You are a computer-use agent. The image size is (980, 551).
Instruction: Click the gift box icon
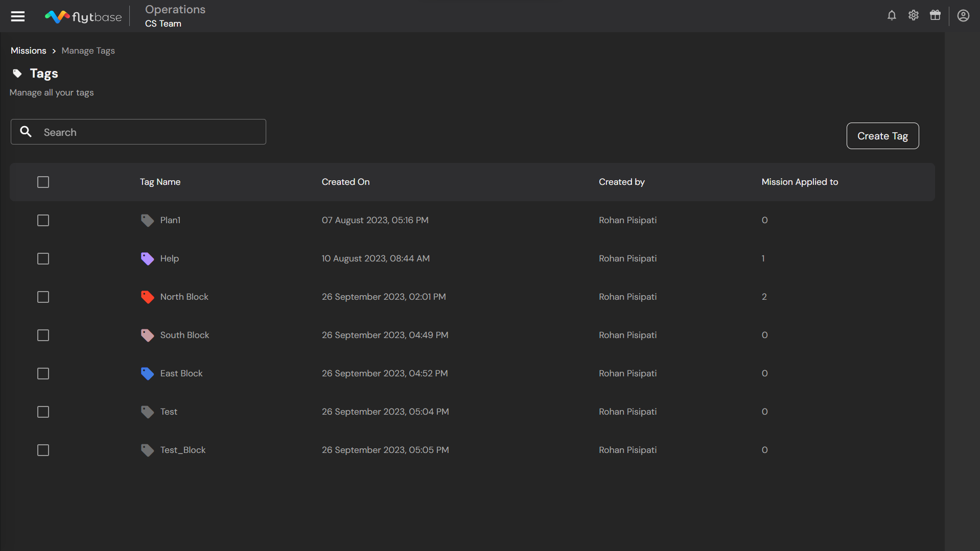click(935, 15)
